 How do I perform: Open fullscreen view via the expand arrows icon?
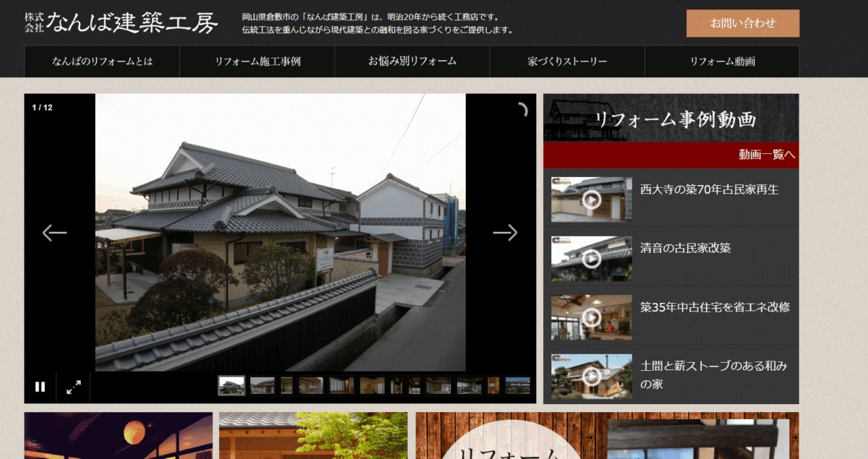coord(74,387)
